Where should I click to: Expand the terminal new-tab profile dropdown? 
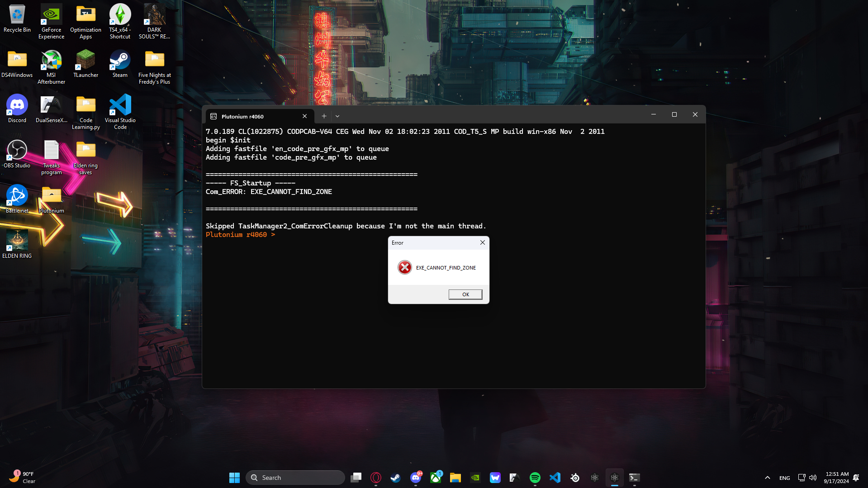click(x=337, y=116)
